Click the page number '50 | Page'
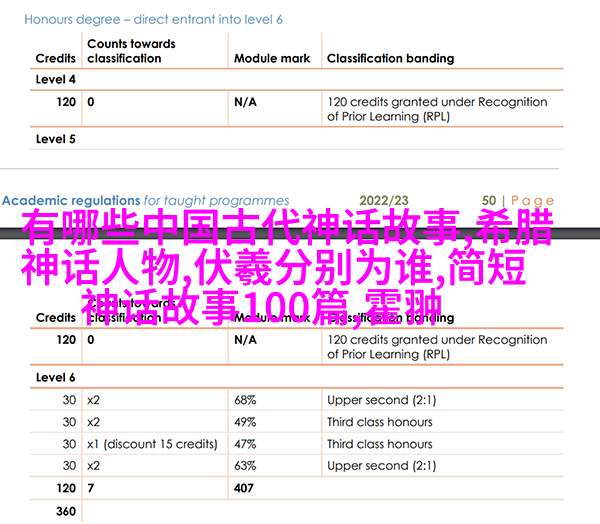This screenshot has height=524, width=600. coord(518,201)
